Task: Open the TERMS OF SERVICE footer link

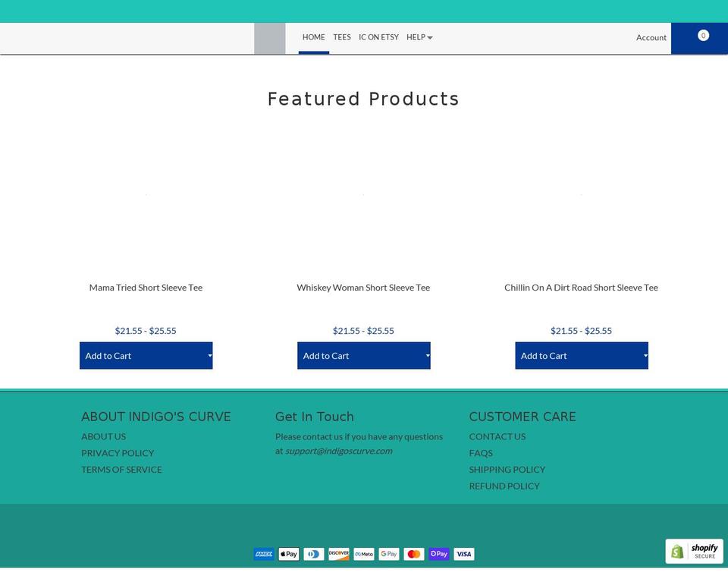Action: [x=121, y=470]
